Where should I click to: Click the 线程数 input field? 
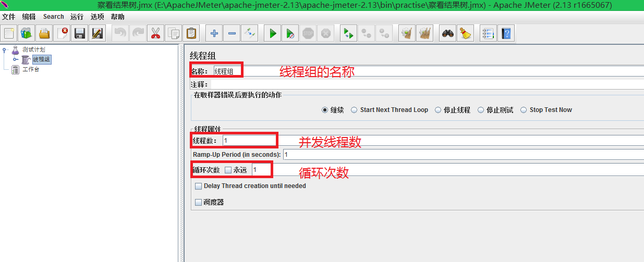pos(433,140)
